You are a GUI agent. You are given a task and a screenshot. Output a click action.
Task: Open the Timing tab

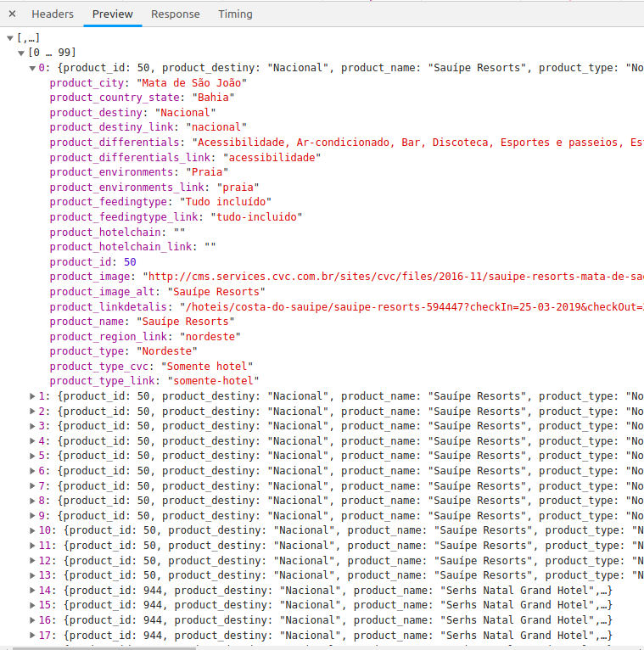point(235,14)
